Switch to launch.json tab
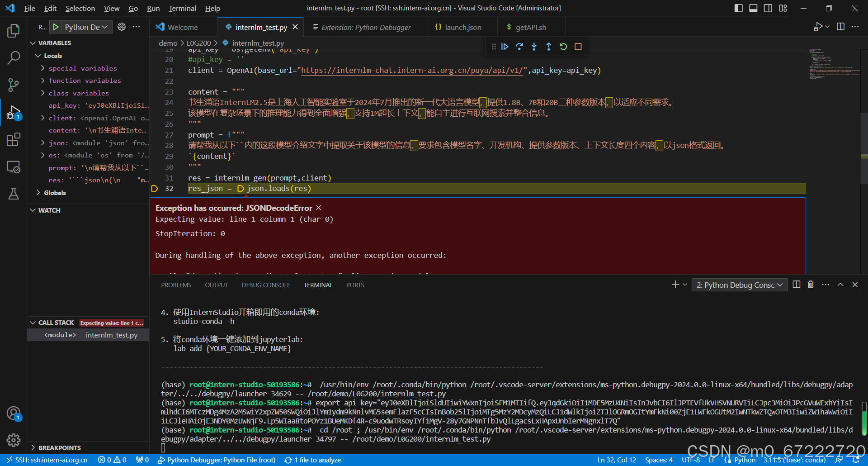The height and width of the screenshot is (466, 868). click(462, 27)
